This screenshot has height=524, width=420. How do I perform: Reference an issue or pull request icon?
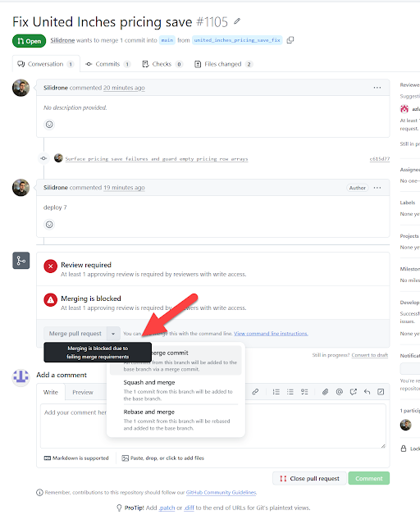point(353,392)
